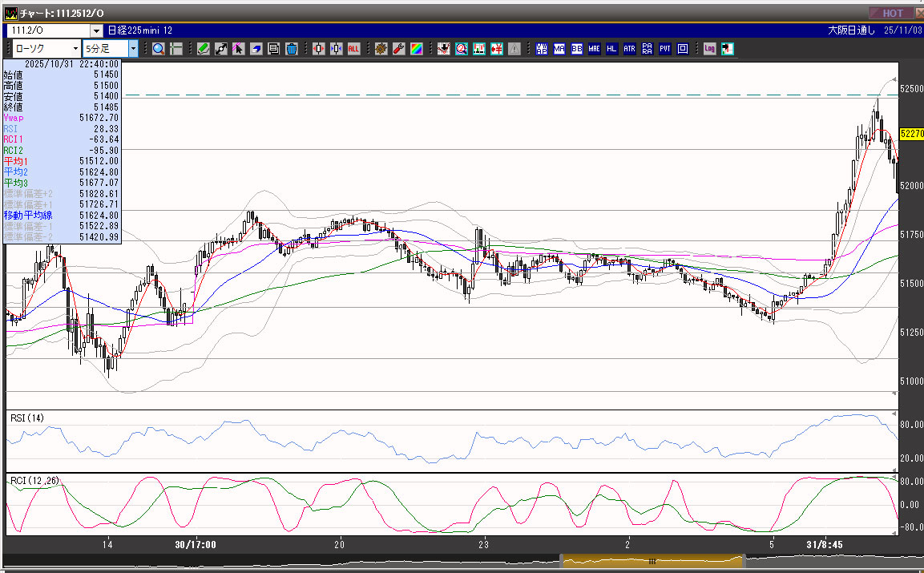Viewport: 924px width, 573px height.
Task: Select the pencil drawing tool icon
Action: point(203,49)
